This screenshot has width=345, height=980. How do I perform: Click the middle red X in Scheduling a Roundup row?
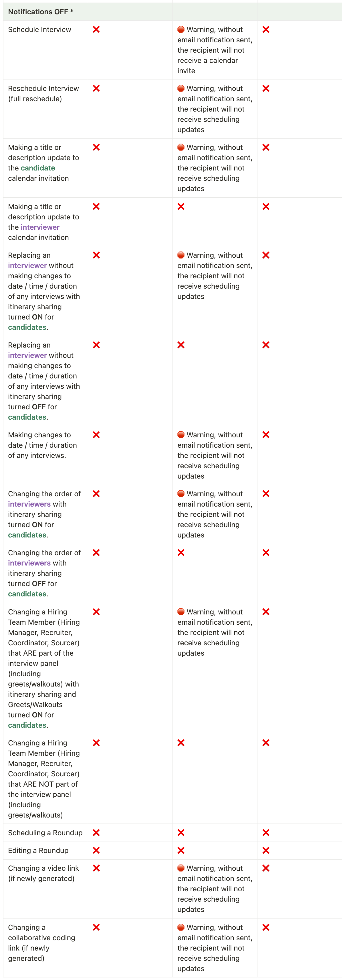(x=181, y=833)
